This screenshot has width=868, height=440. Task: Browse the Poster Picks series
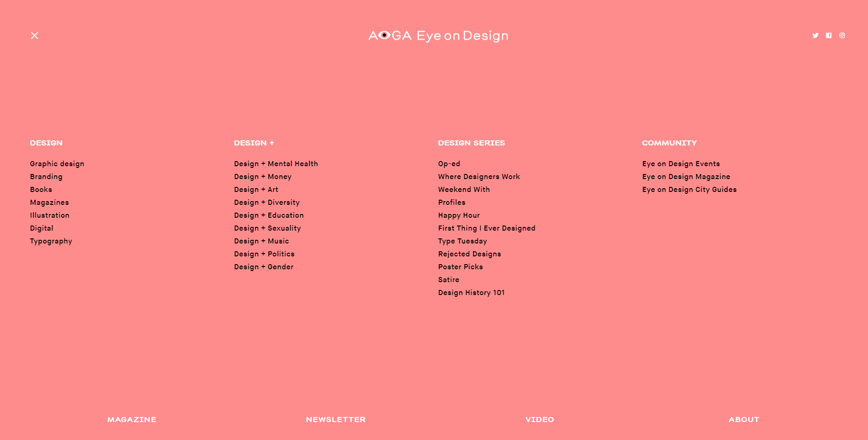click(461, 267)
